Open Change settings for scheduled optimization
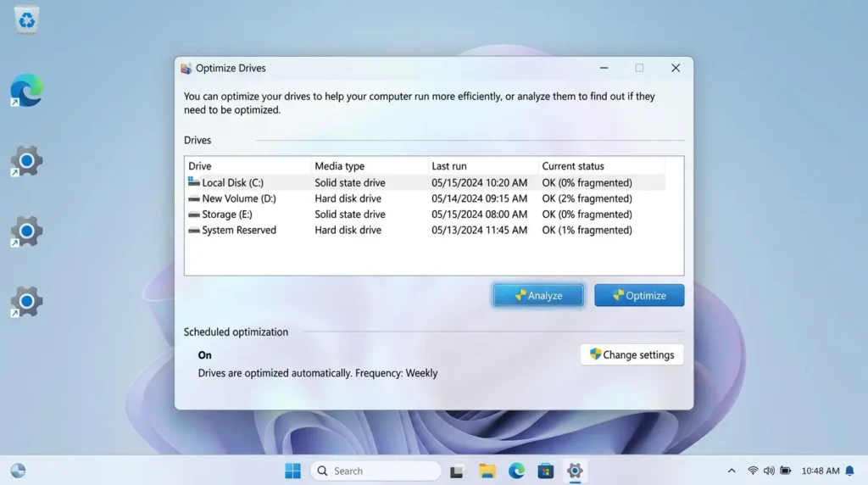 632,354
